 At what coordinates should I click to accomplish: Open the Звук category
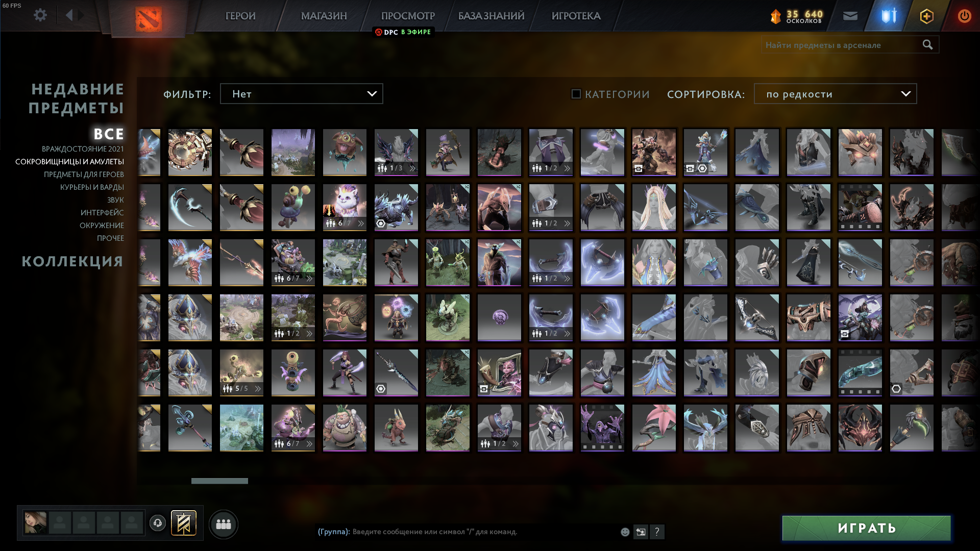pos(115,200)
